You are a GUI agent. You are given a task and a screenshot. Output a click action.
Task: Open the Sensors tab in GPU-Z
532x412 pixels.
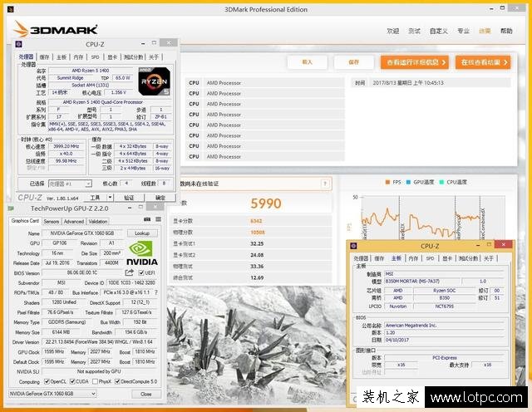(52, 222)
